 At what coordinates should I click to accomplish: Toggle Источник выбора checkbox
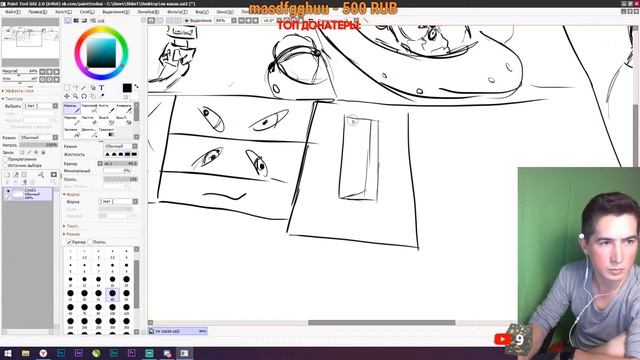pyautogui.click(x=6, y=165)
